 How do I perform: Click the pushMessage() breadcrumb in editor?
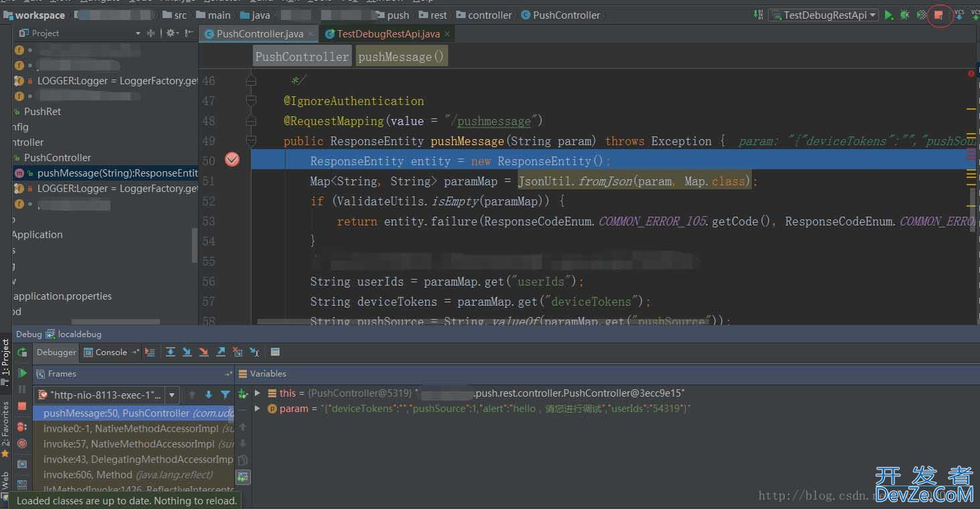(x=401, y=57)
